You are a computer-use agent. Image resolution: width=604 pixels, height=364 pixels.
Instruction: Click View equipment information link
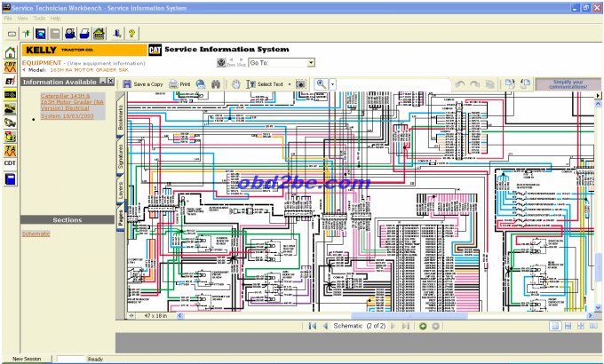(107, 63)
